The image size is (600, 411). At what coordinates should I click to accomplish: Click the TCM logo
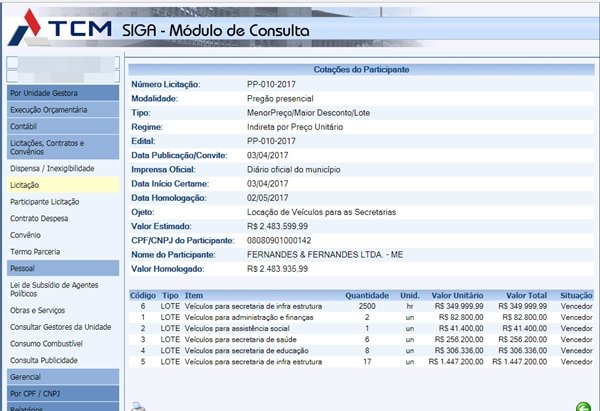click(x=60, y=28)
